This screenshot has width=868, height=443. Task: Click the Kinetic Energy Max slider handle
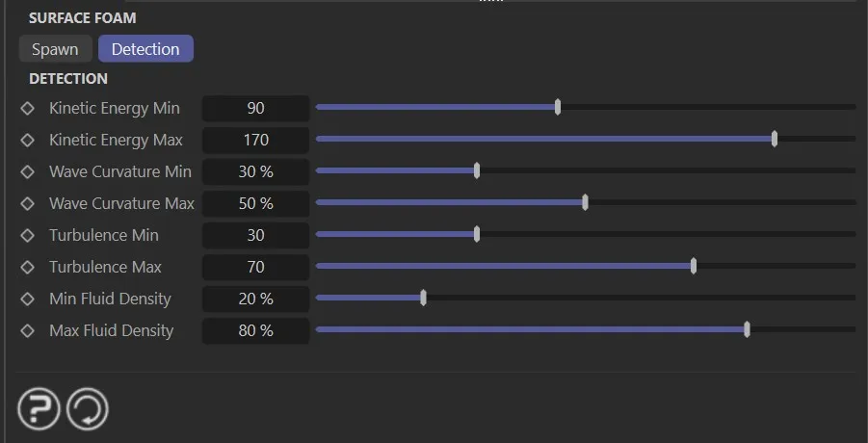(x=775, y=139)
